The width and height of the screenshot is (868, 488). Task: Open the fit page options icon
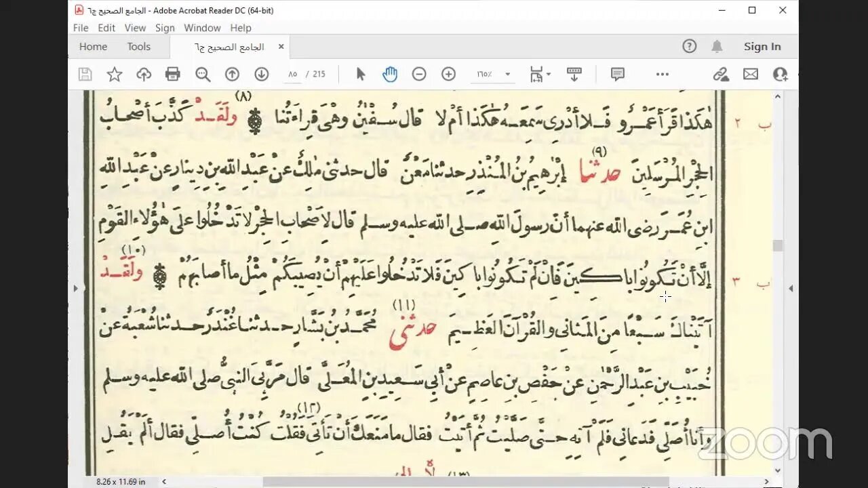[536, 75]
